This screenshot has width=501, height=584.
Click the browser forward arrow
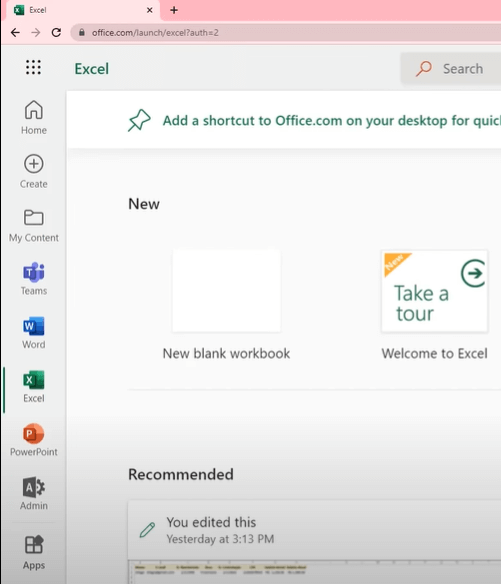pos(36,33)
